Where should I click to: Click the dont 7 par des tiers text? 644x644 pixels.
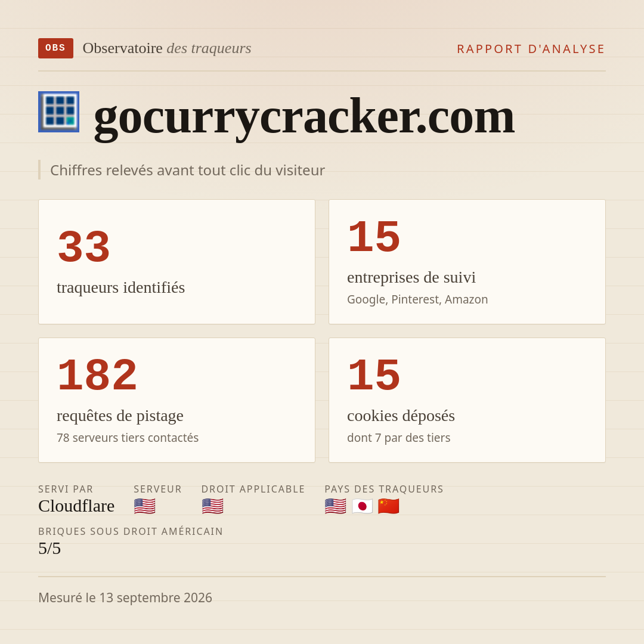click(398, 438)
